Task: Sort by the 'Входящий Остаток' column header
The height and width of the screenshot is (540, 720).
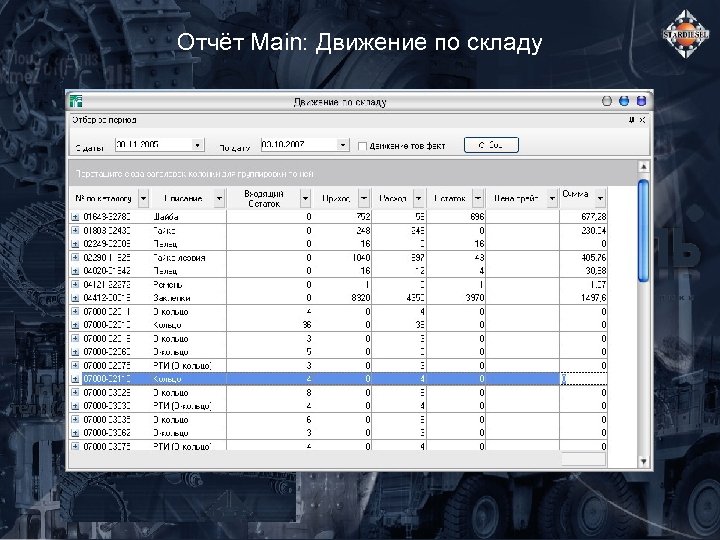Action: 264,199
